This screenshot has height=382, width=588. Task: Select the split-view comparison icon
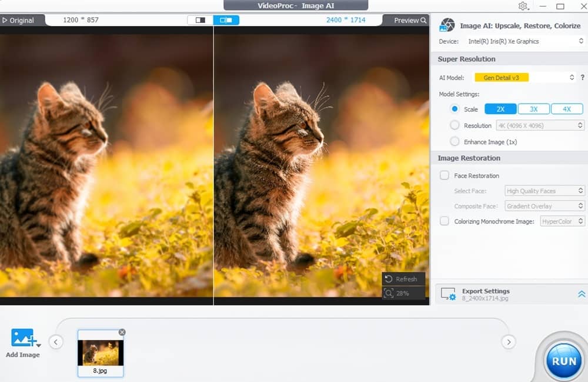tap(226, 19)
